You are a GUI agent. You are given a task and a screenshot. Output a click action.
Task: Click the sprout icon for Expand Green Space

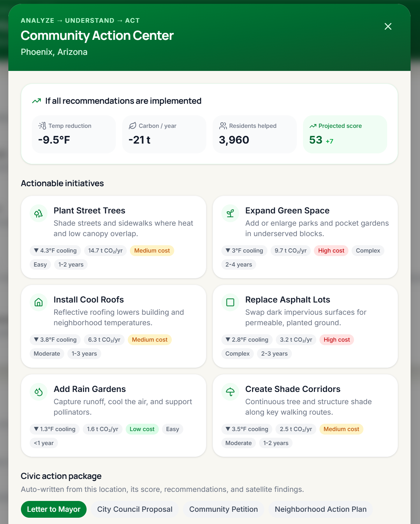tap(230, 213)
